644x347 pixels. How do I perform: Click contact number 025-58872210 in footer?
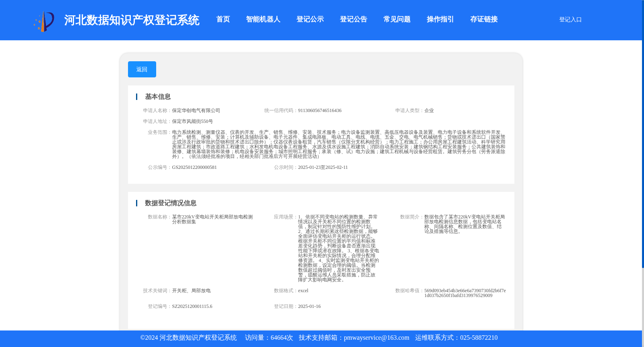tap(479, 338)
